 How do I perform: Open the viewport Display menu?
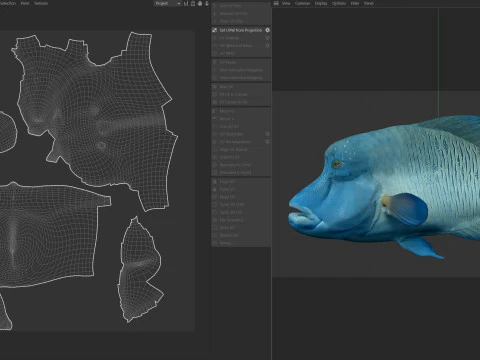tap(321, 3)
